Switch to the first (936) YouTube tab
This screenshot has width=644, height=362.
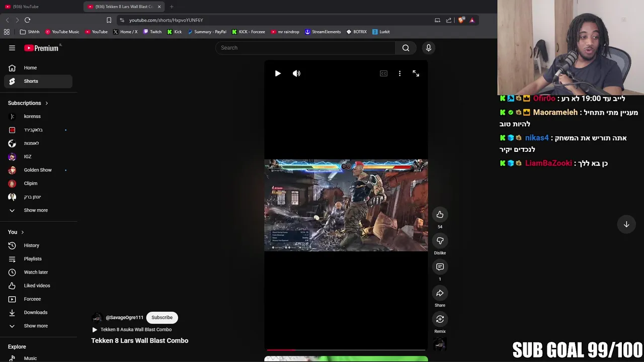pyautogui.click(x=41, y=7)
